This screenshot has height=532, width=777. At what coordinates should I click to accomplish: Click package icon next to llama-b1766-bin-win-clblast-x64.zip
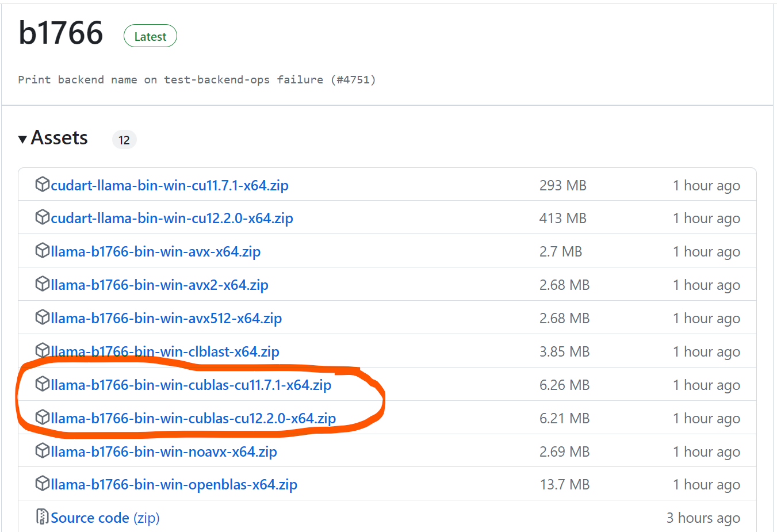pos(43,351)
